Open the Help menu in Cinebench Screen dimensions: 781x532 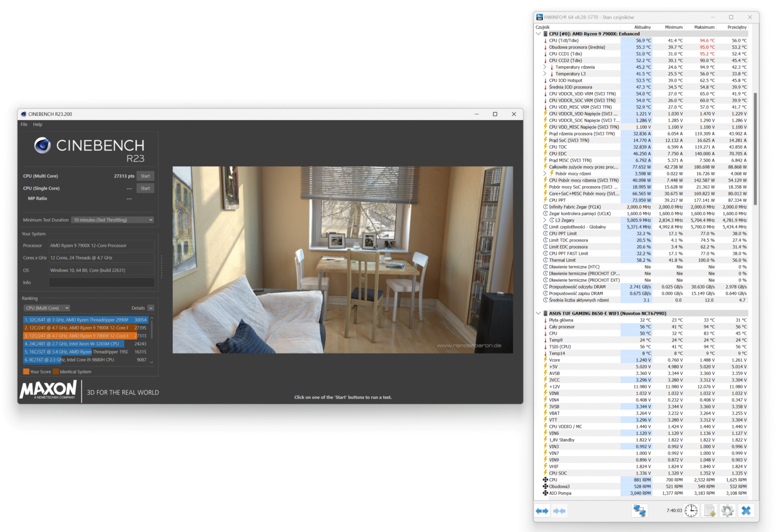point(38,125)
